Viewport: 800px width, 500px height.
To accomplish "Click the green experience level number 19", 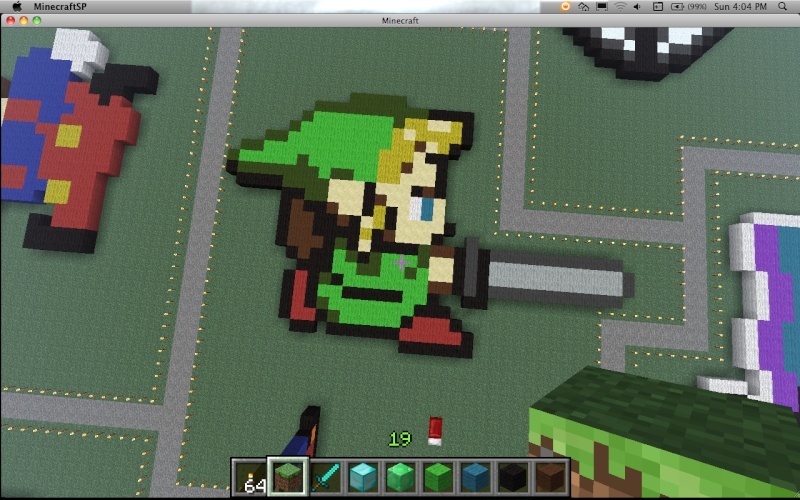I will coord(399,439).
